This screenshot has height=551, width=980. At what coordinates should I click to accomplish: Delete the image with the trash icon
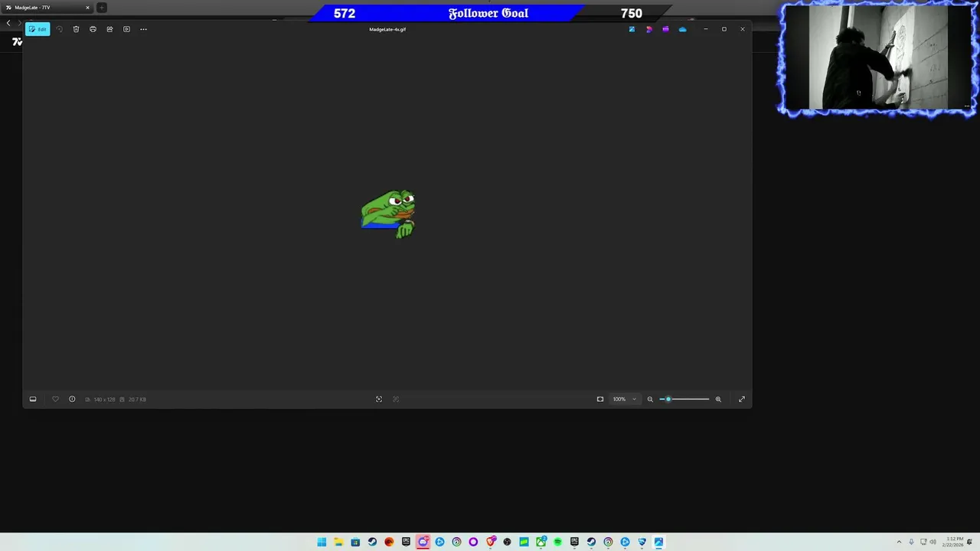[x=76, y=29]
